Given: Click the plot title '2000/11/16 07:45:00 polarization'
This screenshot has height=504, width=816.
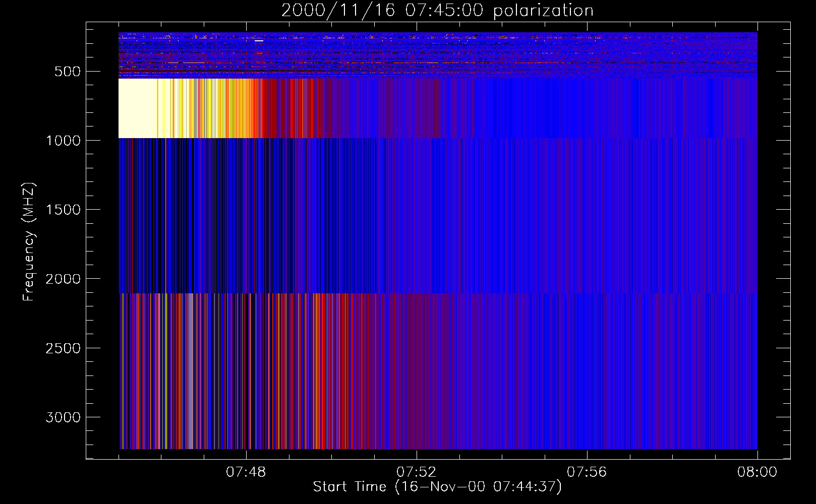Looking at the screenshot, I should pyautogui.click(x=437, y=11).
